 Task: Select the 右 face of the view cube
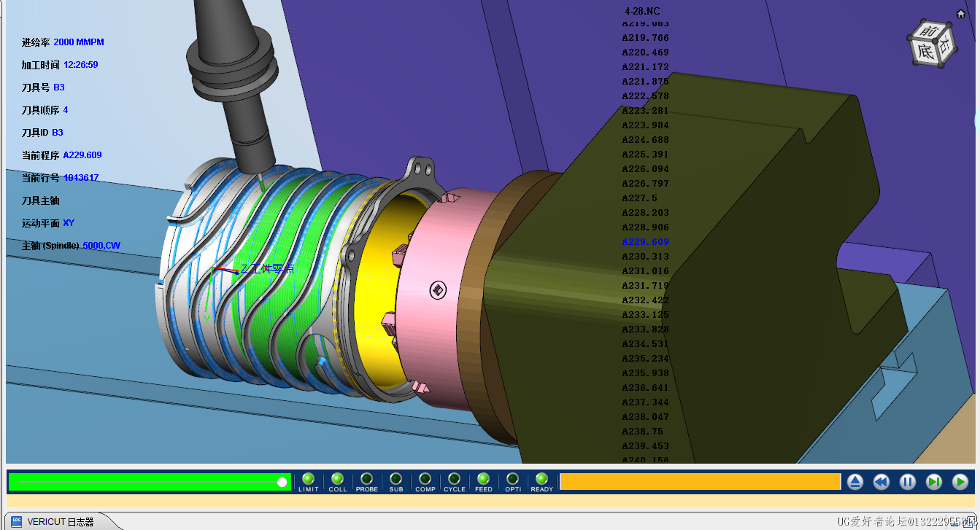pos(946,45)
